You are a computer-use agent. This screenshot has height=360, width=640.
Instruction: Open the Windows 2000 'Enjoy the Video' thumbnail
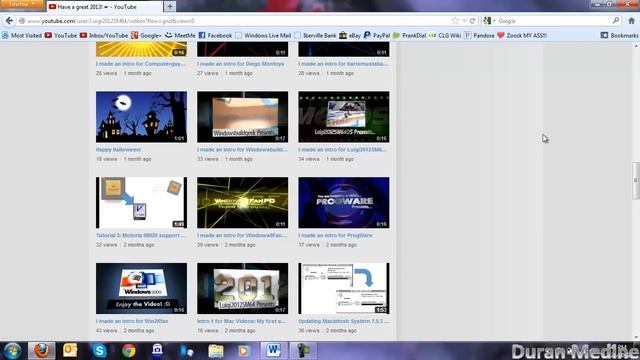pos(142,288)
